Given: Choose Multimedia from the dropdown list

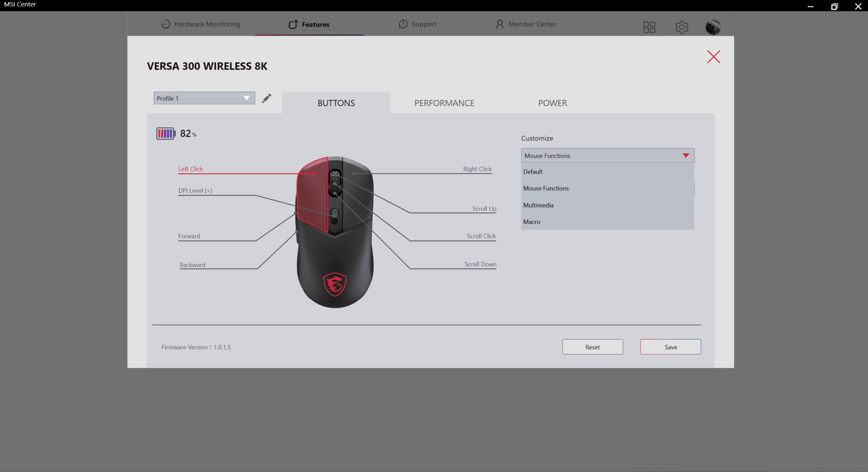Looking at the screenshot, I should [538, 205].
